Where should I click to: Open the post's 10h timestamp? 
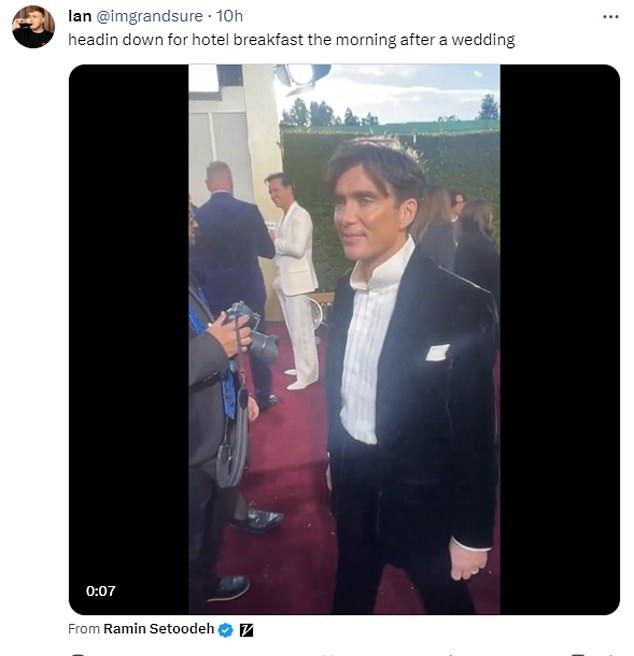tap(230, 16)
